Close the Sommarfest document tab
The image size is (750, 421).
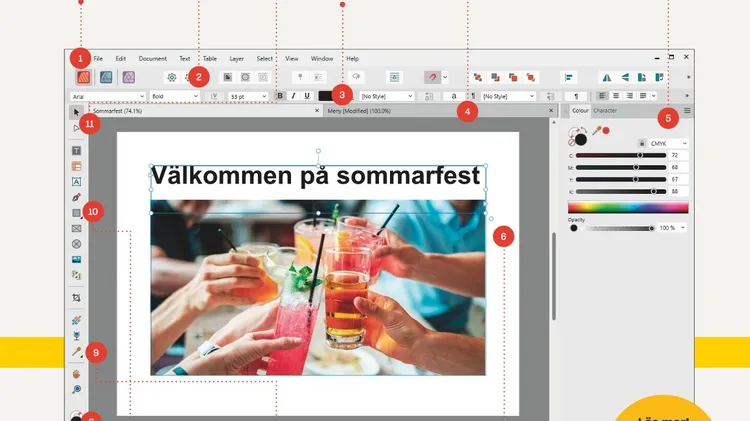[x=317, y=111]
